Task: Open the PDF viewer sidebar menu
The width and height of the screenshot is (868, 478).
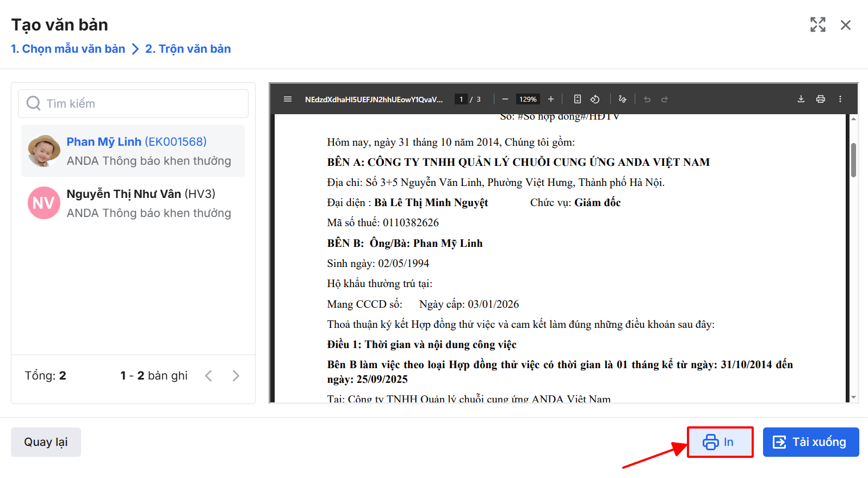Action: click(x=288, y=99)
